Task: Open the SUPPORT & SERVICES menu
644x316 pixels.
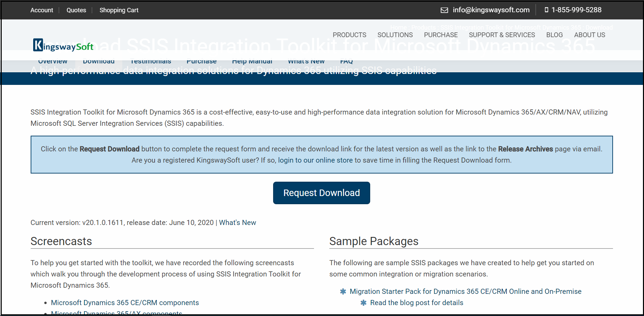Action: pyautogui.click(x=502, y=35)
